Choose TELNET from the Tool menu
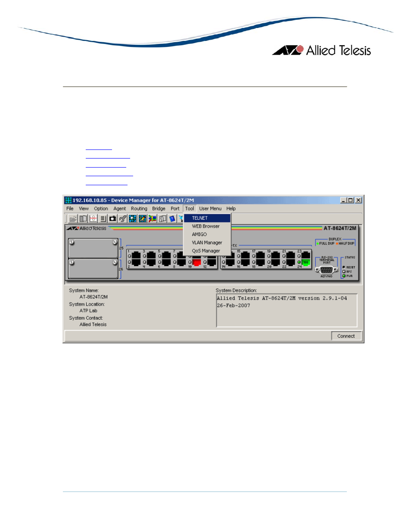411x532 pixels. [207, 218]
